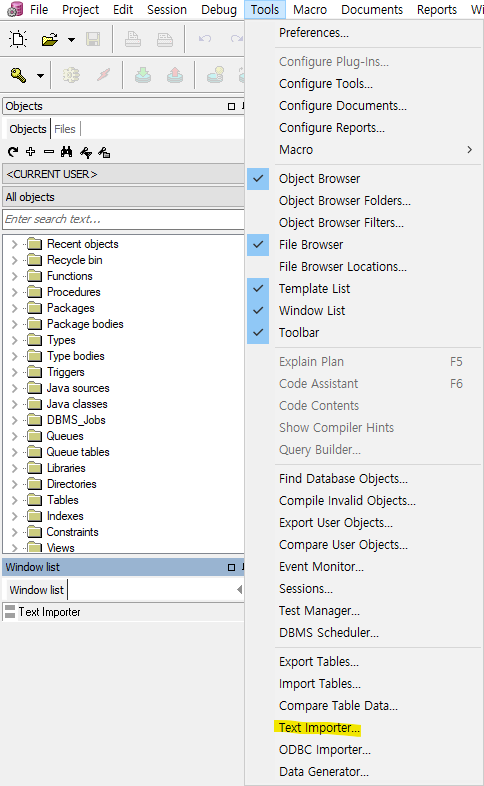
Task: Open the All objects filter dropdown
Action: 123,197
